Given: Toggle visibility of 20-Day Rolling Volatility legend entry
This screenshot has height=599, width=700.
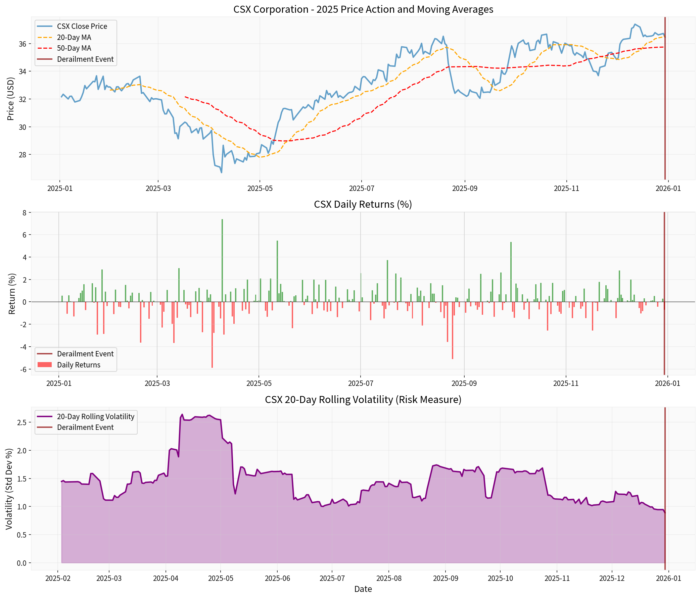Looking at the screenshot, I should coord(96,416).
